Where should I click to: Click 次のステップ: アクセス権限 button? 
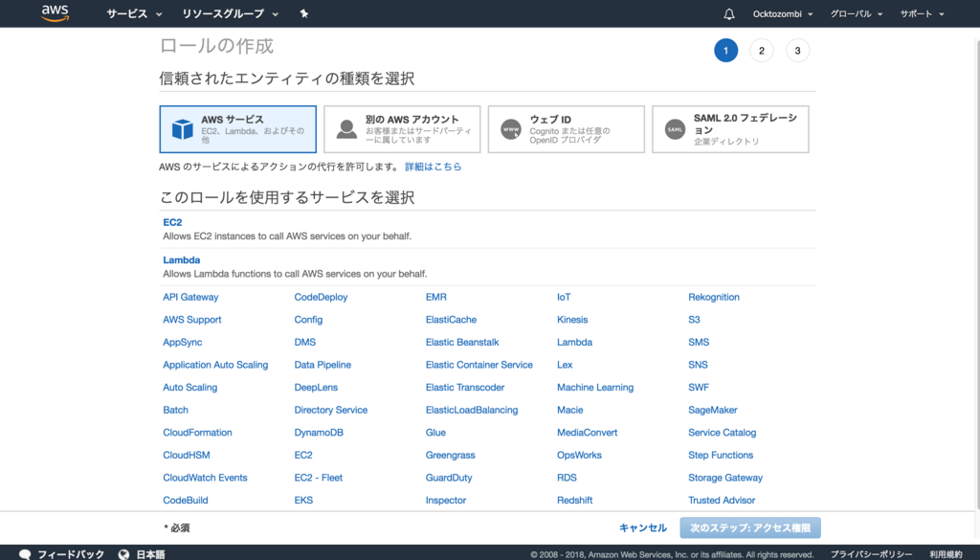pos(750,528)
